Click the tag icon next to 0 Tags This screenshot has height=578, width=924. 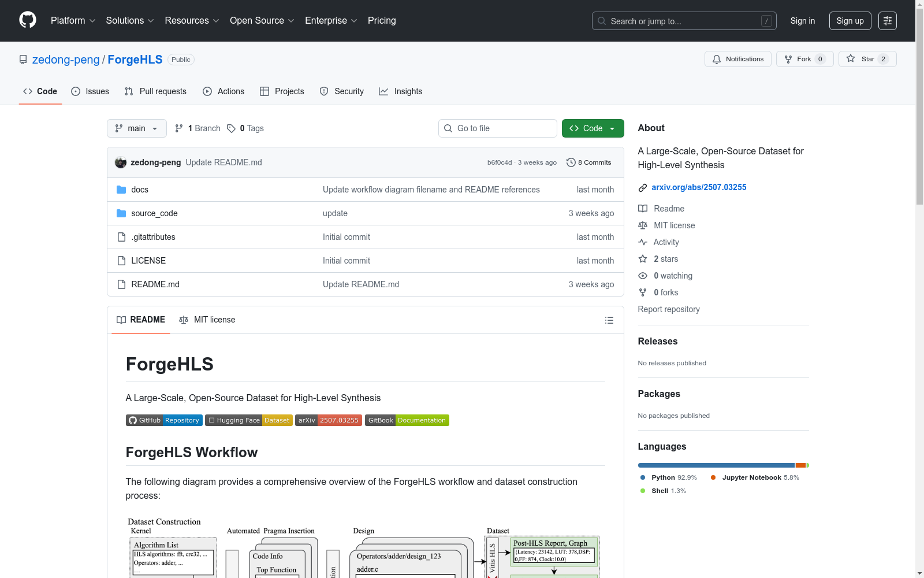(x=231, y=128)
